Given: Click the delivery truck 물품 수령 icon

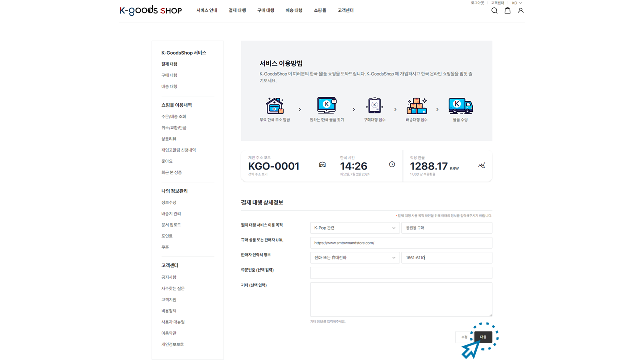Looking at the screenshot, I should (460, 106).
